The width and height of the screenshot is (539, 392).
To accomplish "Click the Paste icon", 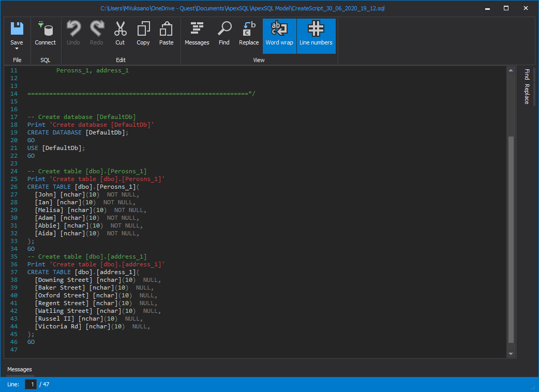I will click(x=166, y=32).
